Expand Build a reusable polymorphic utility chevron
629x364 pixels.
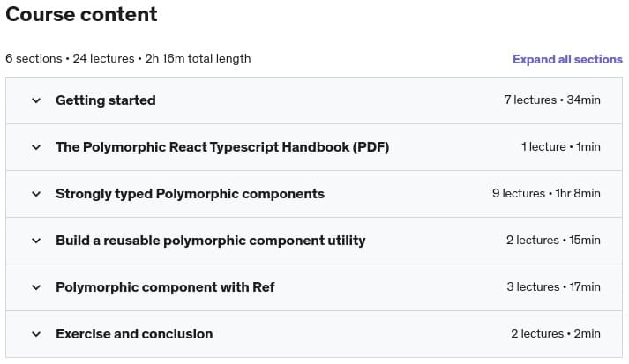click(x=36, y=241)
